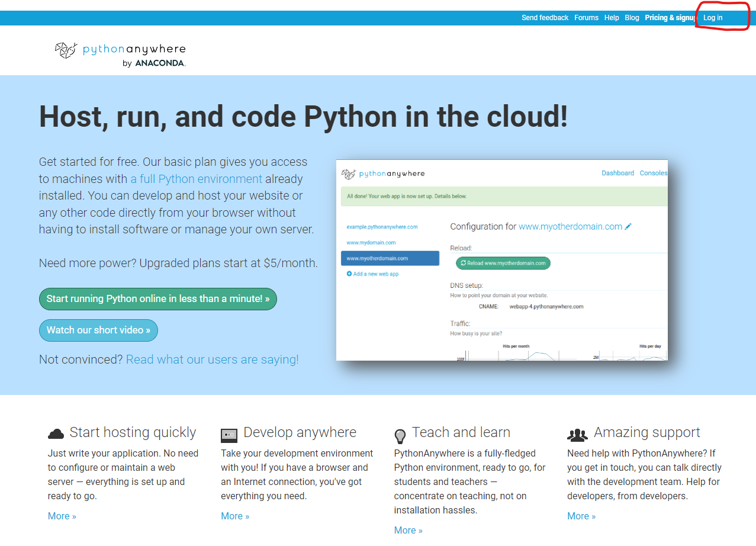The width and height of the screenshot is (756, 546).
Task: Open Read what our users are saying
Action: coord(213,359)
